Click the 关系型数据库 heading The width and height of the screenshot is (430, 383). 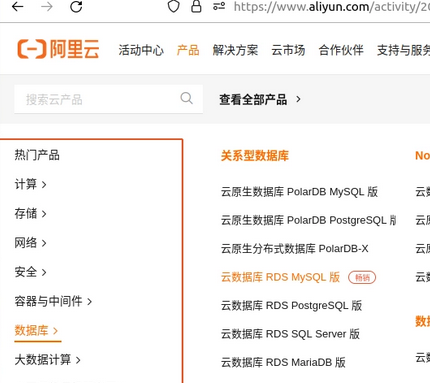click(x=255, y=156)
